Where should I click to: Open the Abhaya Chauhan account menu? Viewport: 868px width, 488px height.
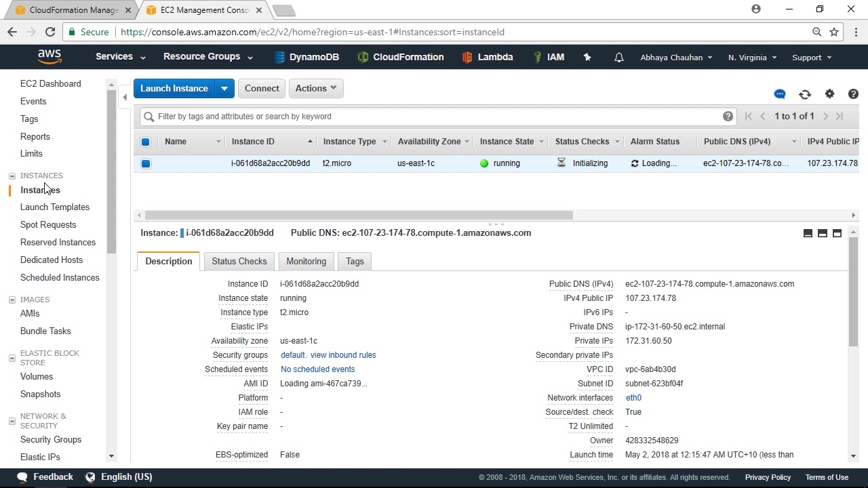pos(676,58)
